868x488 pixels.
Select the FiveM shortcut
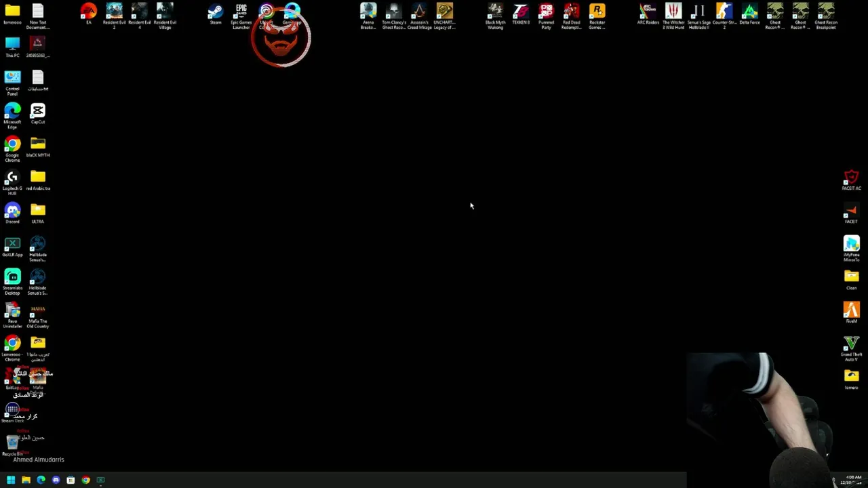851,312
